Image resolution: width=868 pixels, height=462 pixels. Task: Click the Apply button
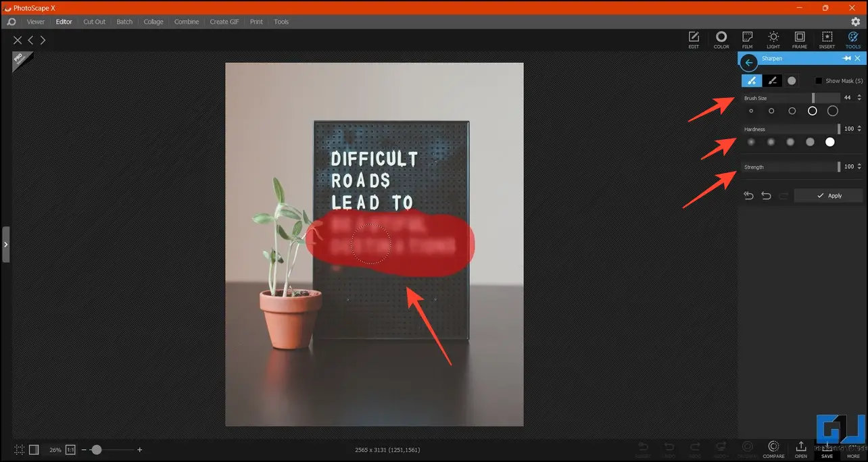pyautogui.click(x=829, y=195)
